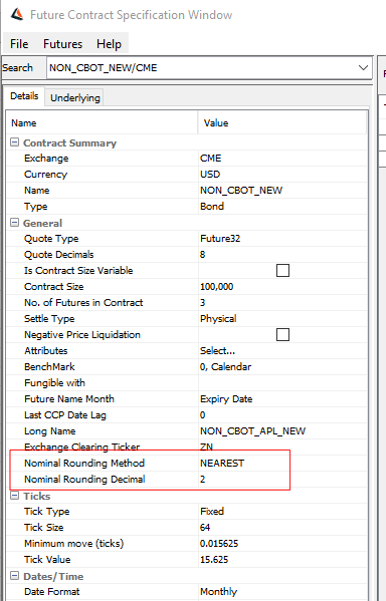This screenshot has height=601, width=386.
Task: Click the Attributes Select... value
Action: pyautogui.click(x=217, y=351)
